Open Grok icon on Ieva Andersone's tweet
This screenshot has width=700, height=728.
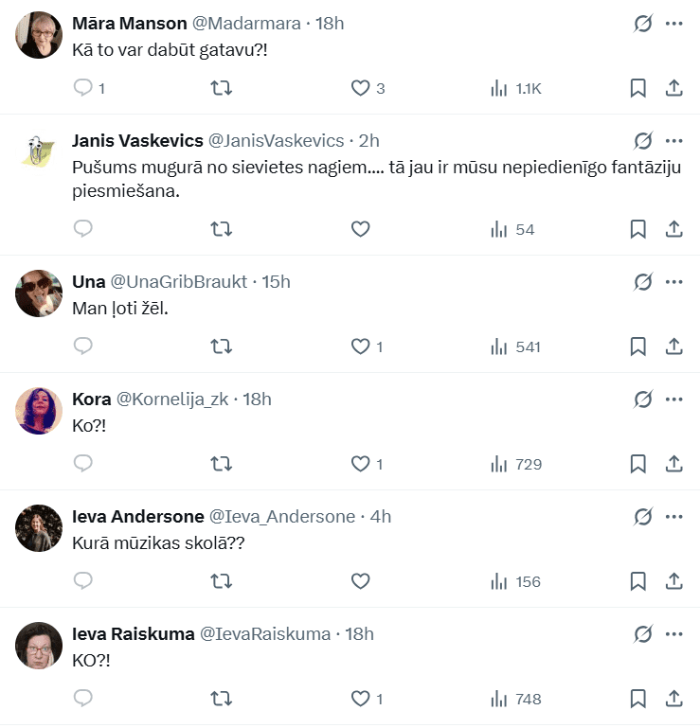click(643, 516)
